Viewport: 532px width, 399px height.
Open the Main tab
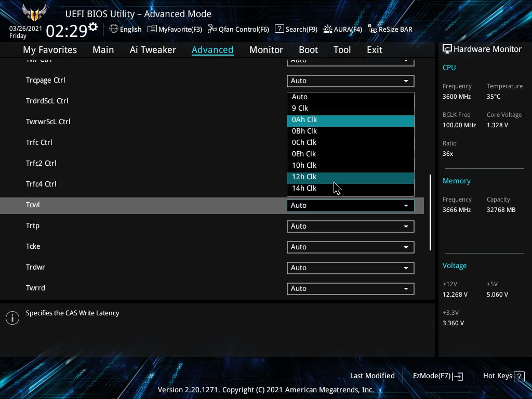pyautogui.click(x=103, y=50)
